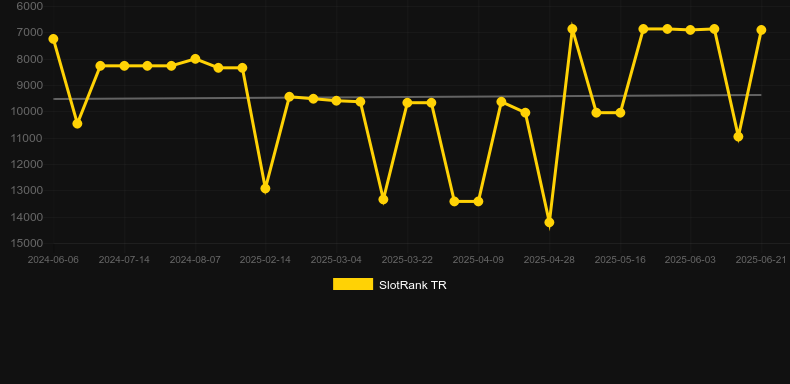Click the 11000 y-axis label
The height and width of the screenshot is (384, 790).
27,138
